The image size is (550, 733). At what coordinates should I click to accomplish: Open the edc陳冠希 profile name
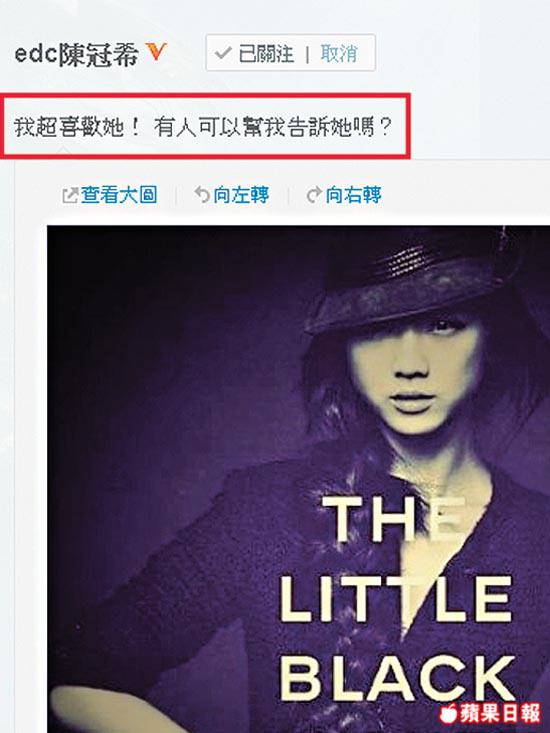[x=77, y=53]
